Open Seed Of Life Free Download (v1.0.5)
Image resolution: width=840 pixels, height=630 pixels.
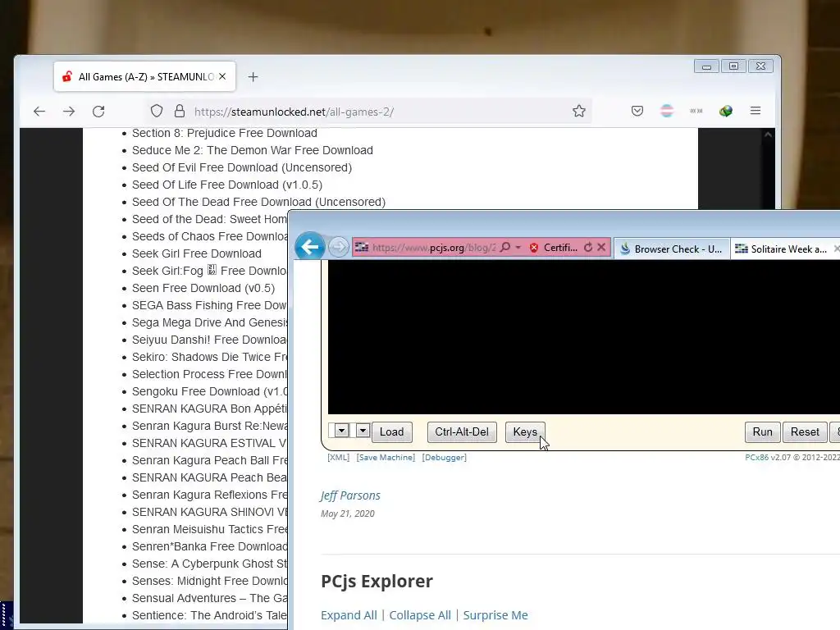[227, 185]
